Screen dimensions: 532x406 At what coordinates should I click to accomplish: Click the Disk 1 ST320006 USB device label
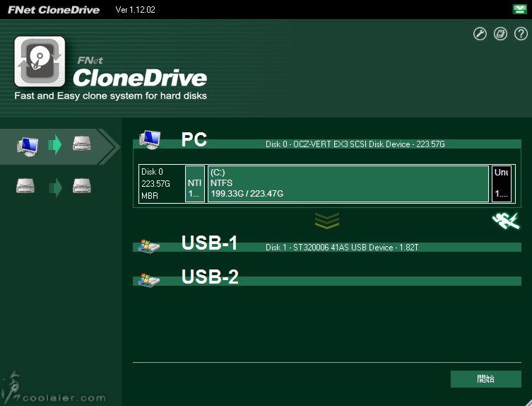click(x=342, y=248)
